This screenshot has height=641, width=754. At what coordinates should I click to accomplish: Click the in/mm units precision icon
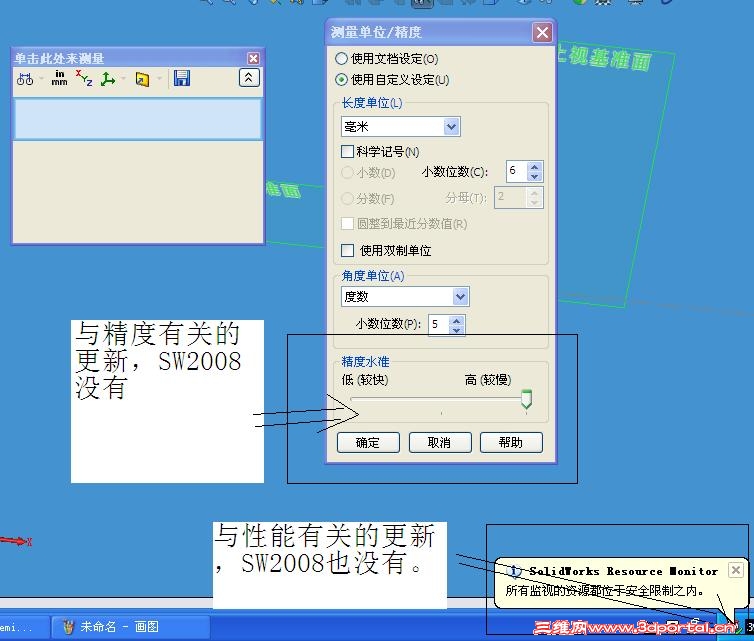[59, 78]
